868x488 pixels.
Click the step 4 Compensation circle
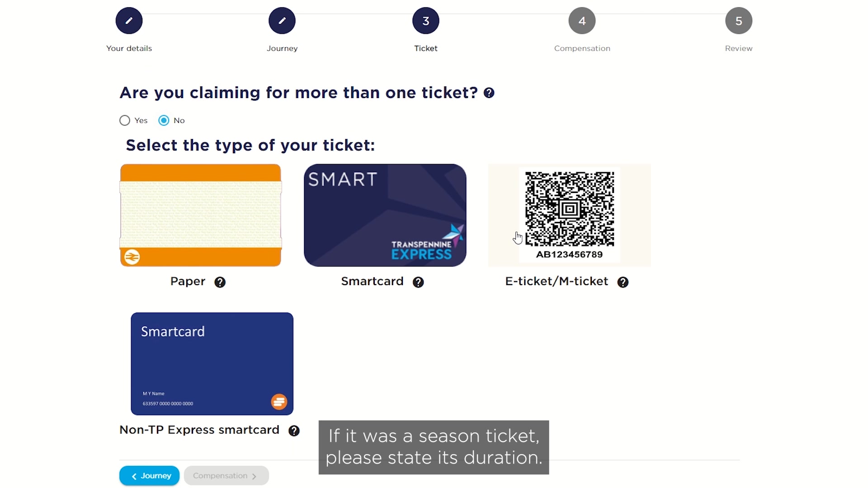[x=582, y=21]
